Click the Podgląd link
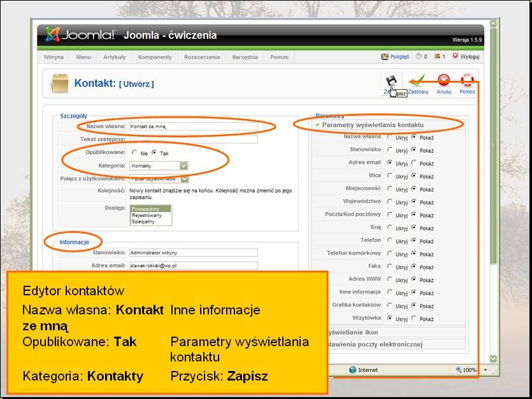This screenshot has width=532, height=399. click(399, 57)
